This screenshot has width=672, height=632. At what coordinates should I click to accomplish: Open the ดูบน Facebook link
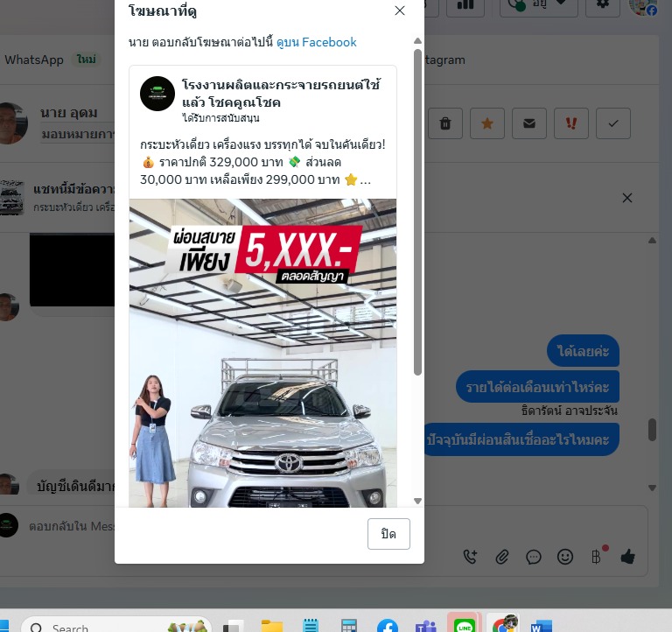point(316,42)
